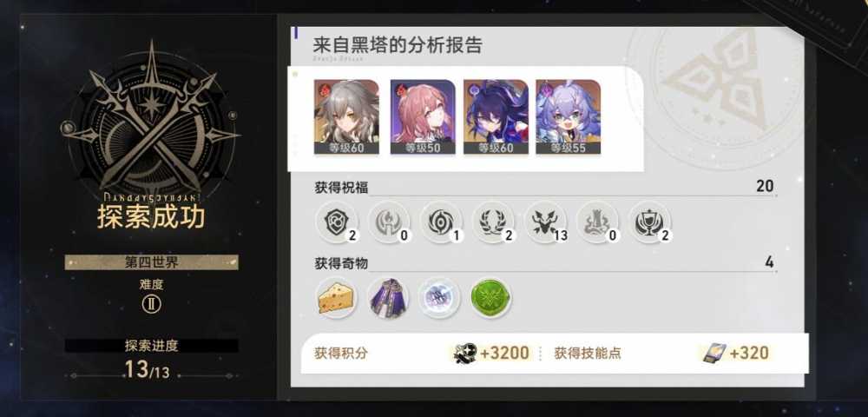Open the purple robe curio
This screenshot has width=868, height=417.
pos(389,298)
